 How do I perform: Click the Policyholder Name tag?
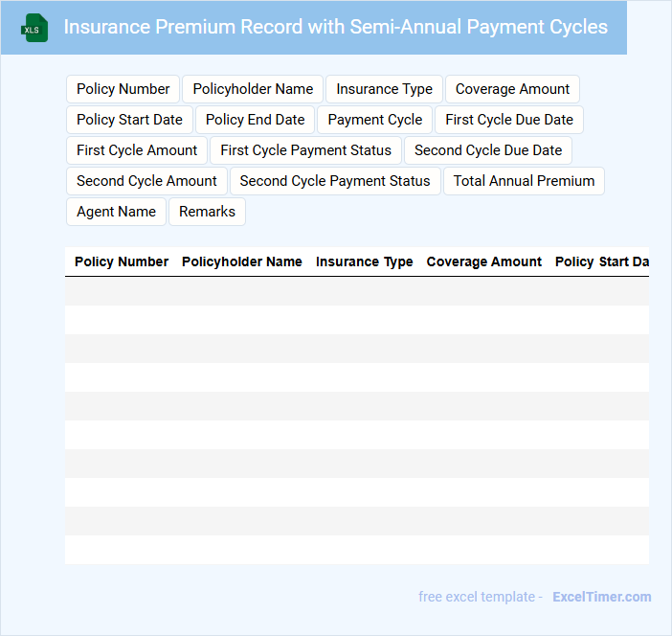pos(253,89)
